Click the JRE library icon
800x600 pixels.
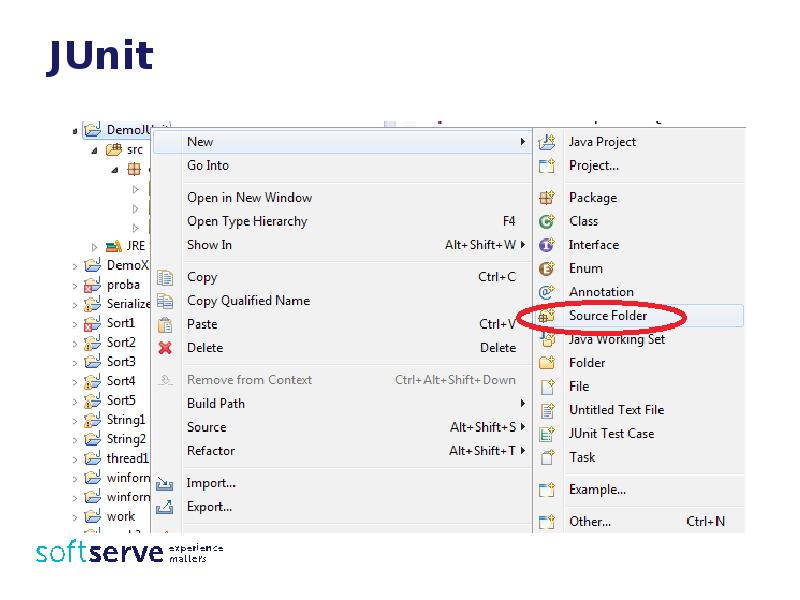coord(114,246)
